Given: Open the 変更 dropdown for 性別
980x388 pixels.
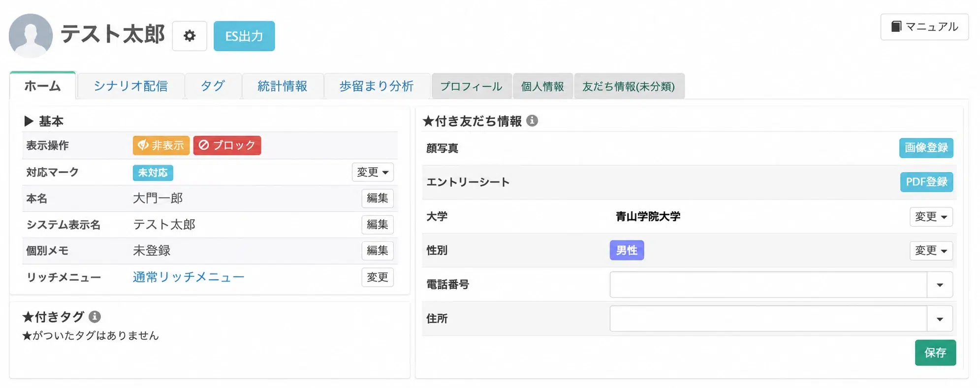Looking at the screenshot, I should pyautogui.click(x=931, y=251).
